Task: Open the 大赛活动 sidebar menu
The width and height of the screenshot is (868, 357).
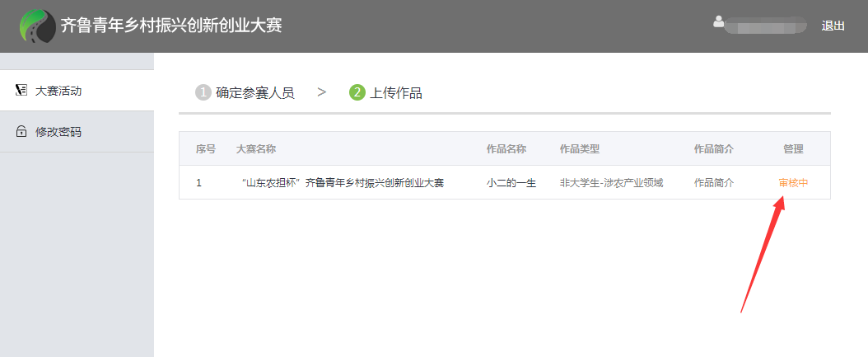Action: click(x=58, y=91)
